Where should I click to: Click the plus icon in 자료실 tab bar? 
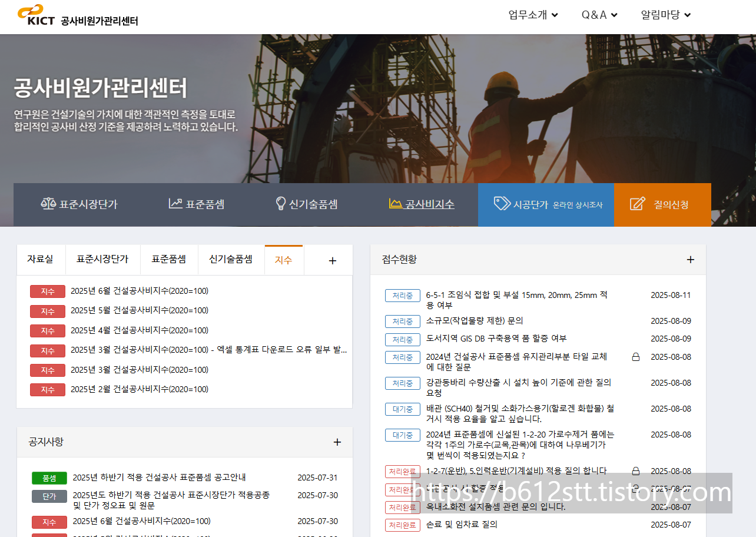[332, 260]
